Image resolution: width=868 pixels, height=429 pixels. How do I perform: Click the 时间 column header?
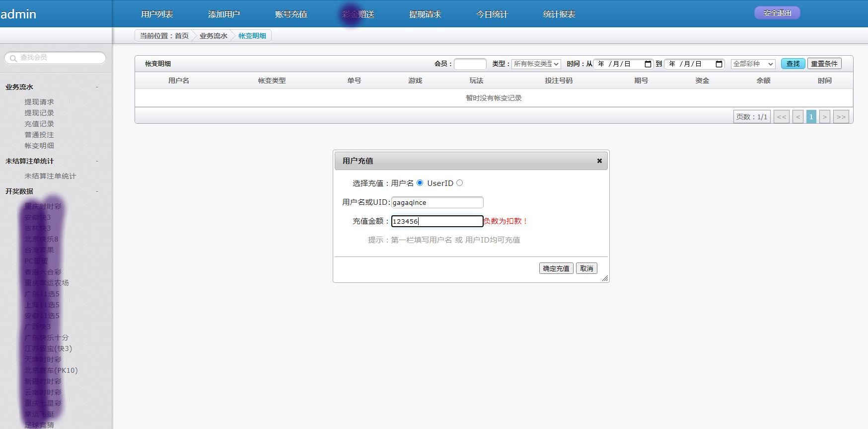(824, 81)
